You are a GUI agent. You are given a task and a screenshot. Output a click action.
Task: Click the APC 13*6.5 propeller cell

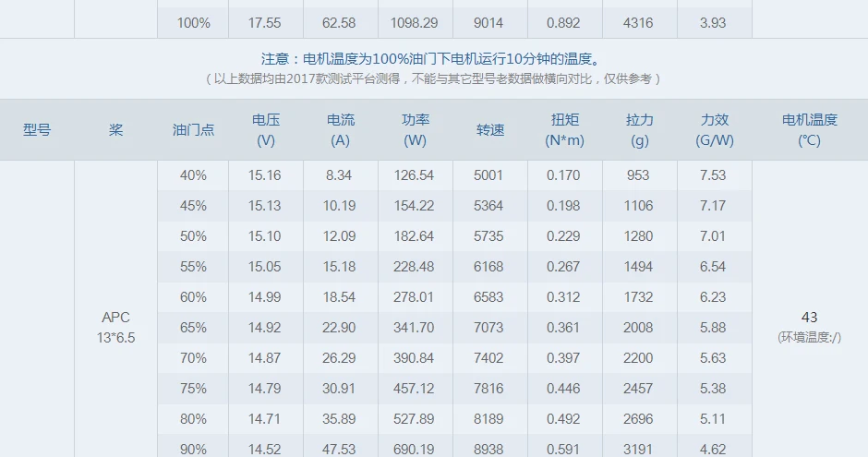tap(115, 328)
